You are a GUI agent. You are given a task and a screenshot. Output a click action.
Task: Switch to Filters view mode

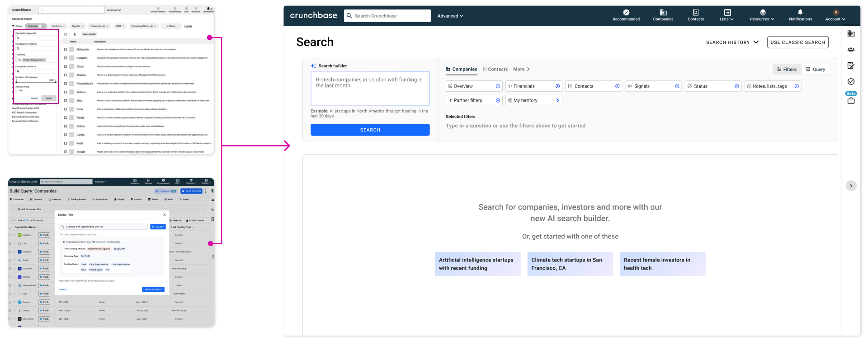point(787,70)
